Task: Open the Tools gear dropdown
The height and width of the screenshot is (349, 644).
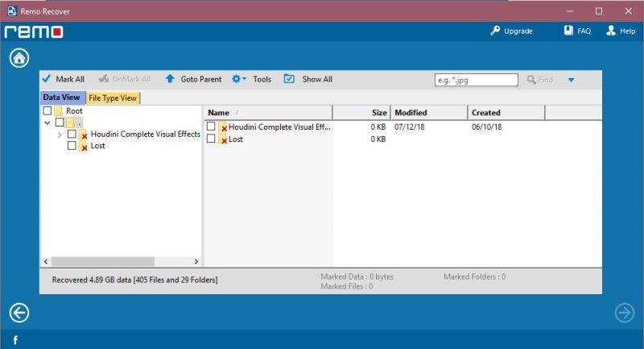Action: 239,78
